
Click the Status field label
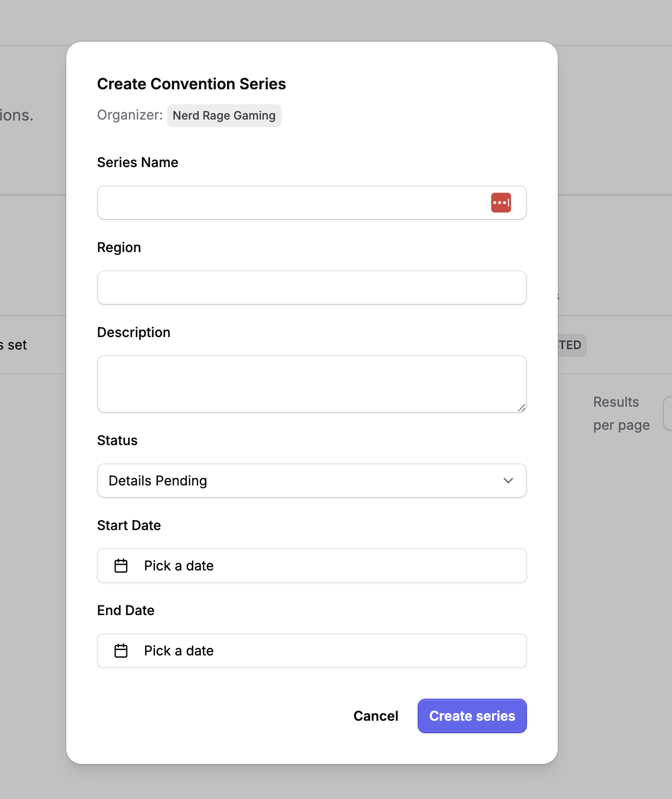click(x=118, y=440)
